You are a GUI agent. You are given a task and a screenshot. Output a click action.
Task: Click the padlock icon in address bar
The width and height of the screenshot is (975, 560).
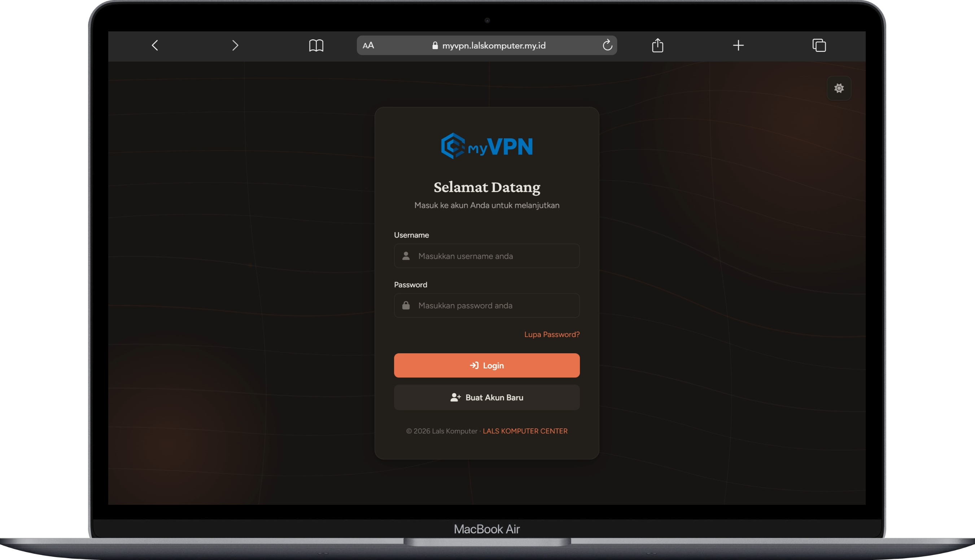tap(435, 45)
